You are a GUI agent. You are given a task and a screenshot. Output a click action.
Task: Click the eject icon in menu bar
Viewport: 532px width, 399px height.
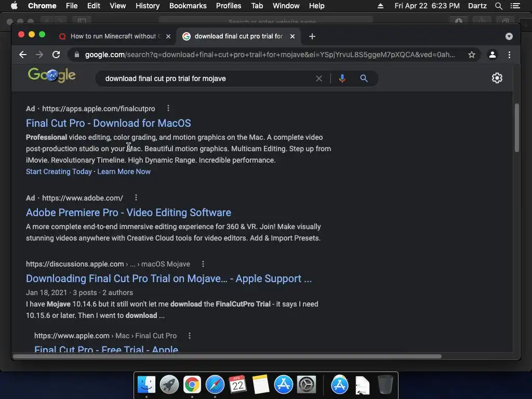tap(381, 6)
